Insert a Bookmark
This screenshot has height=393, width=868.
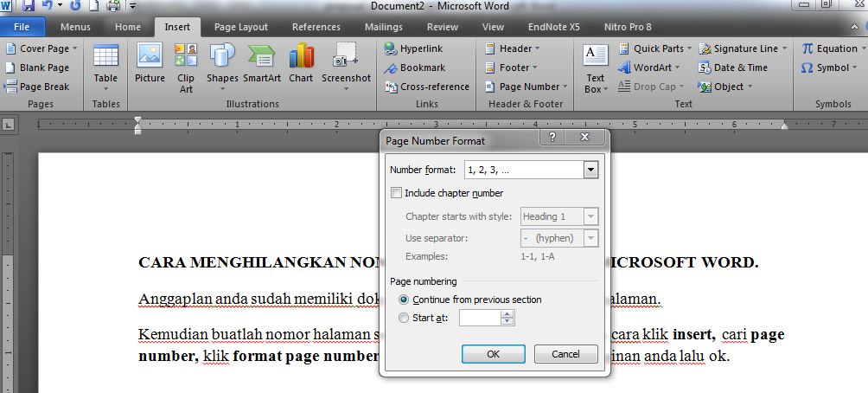tap(415, 68)
